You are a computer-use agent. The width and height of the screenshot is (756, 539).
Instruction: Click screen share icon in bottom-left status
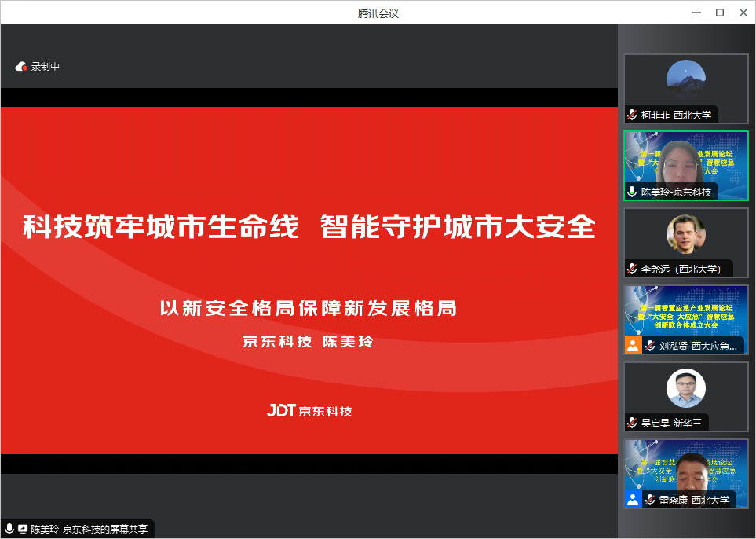click(22, 530)
